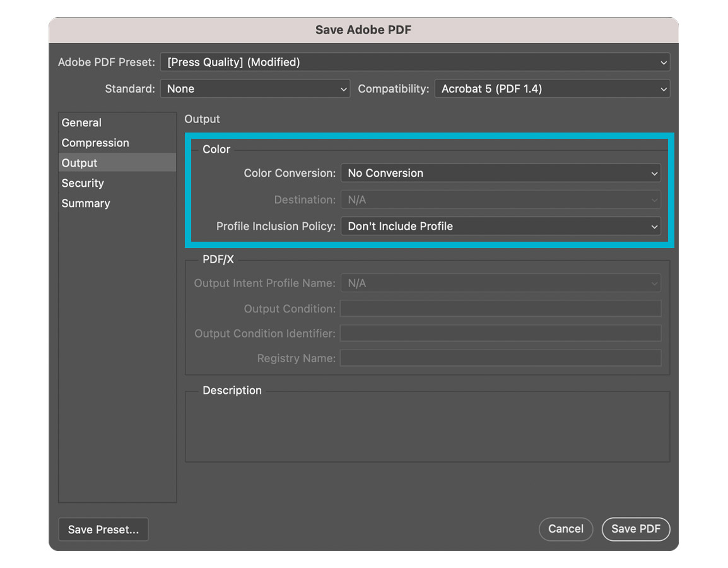Cancel the Save Adobe PDF dialog
This screenshot has width=728, height=568.
click(566, 529)
